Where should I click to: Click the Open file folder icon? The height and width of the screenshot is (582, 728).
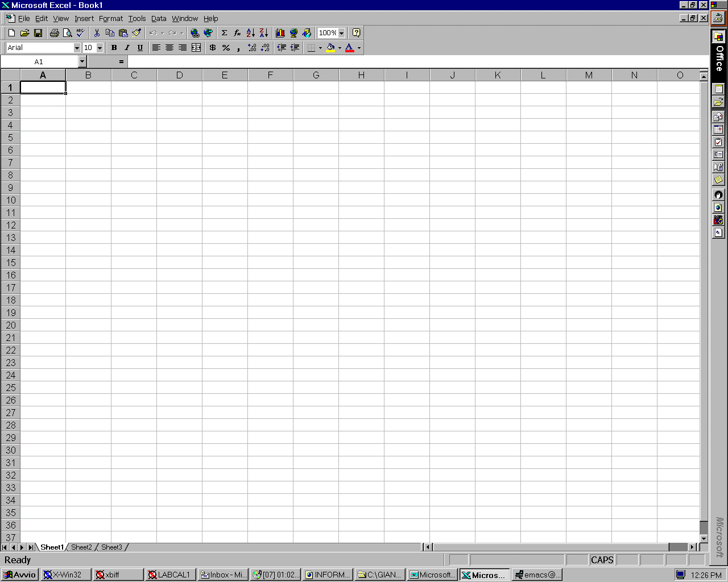point(24,33)
